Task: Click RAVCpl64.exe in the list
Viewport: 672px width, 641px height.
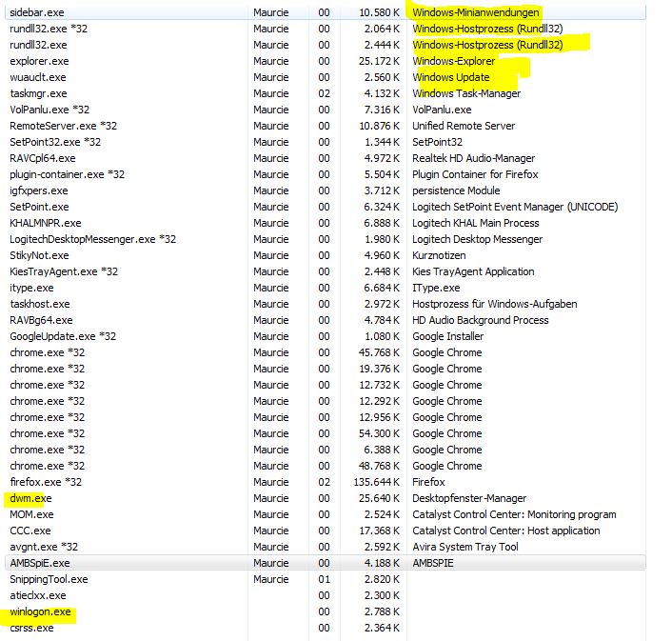Action: [43, 159]
